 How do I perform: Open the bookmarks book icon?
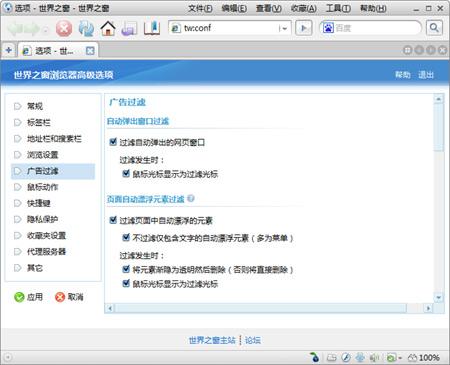click(152, 28)
